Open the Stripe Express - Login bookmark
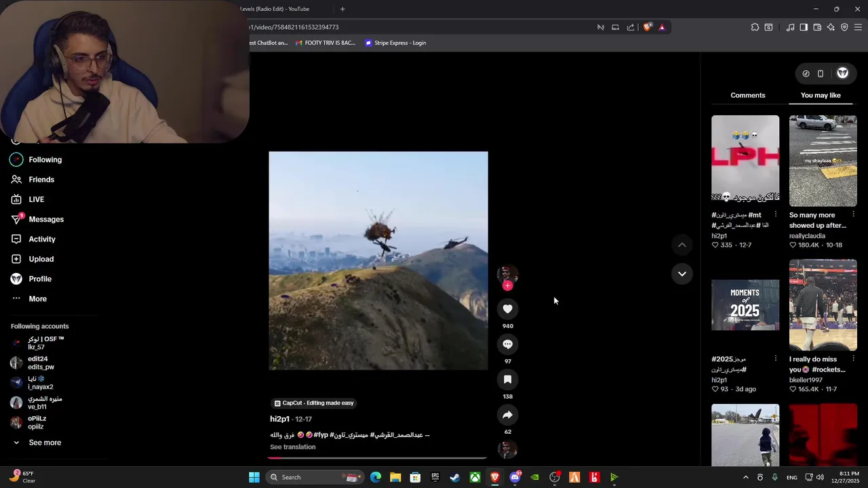The image size is (868, 488). tap(395, 43)
